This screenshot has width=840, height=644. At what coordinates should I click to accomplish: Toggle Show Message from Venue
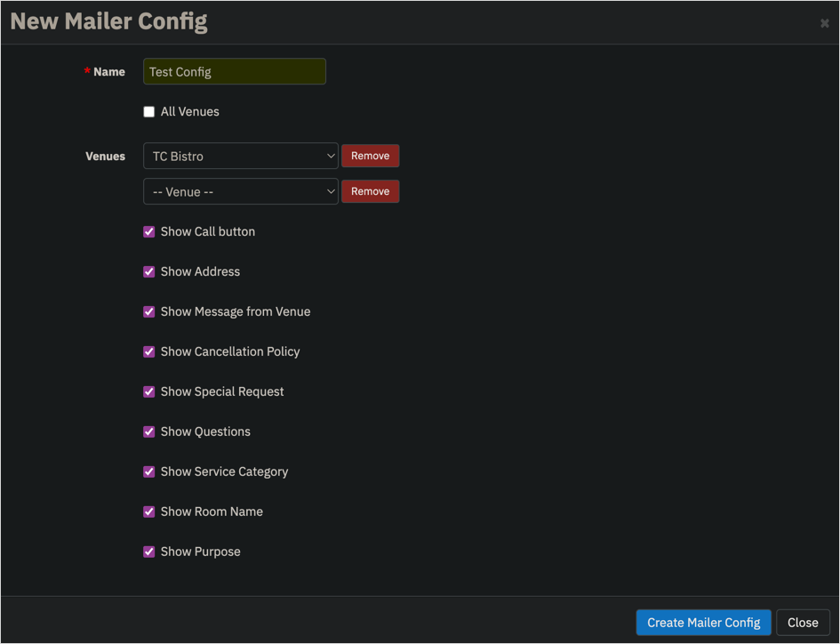tap(149, 311)
